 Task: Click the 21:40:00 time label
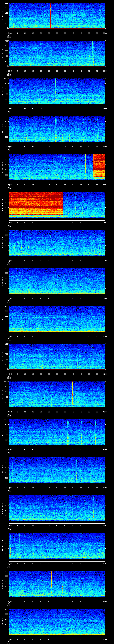[9, 374]
